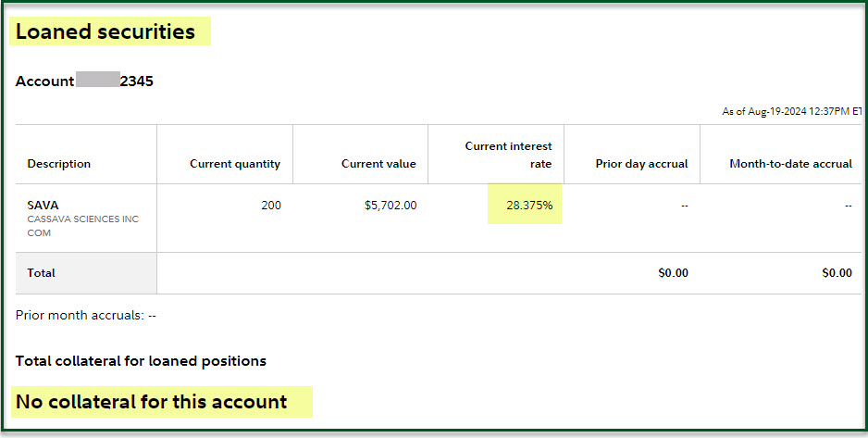Select the Description column header

tap(59, 164)
